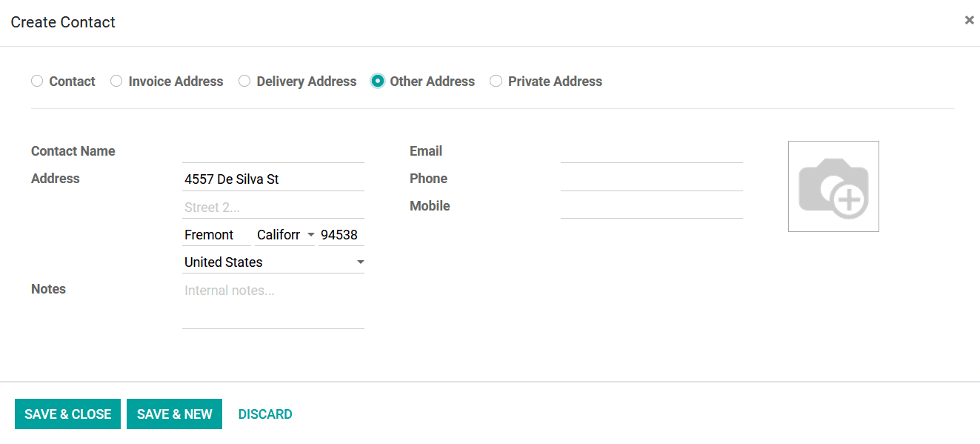980x444 pixels.
Task: Save the contact with Save & Close
Action: pyautogui.click(x=67, y=414)
